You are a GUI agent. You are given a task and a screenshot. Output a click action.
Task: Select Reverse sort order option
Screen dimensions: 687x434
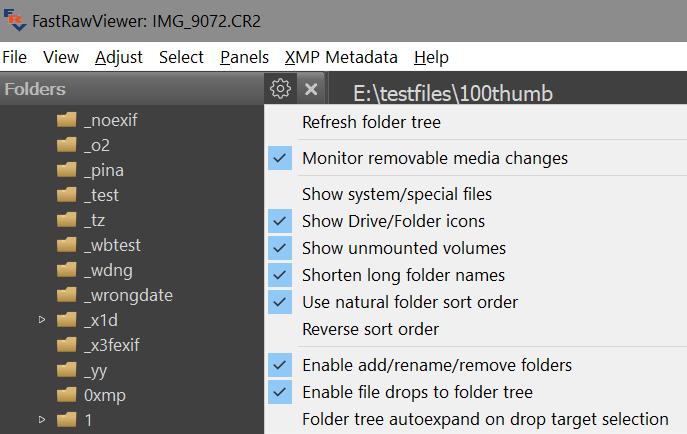pos(370,329)
